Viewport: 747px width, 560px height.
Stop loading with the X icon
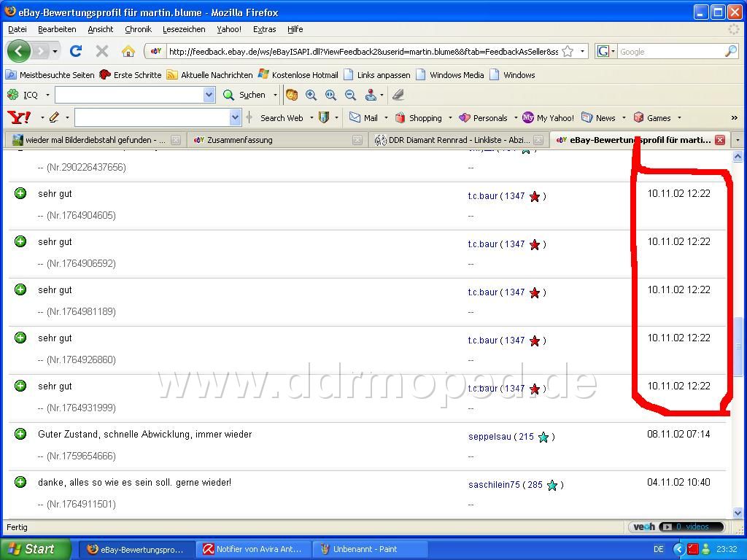[x=101, y=51]
